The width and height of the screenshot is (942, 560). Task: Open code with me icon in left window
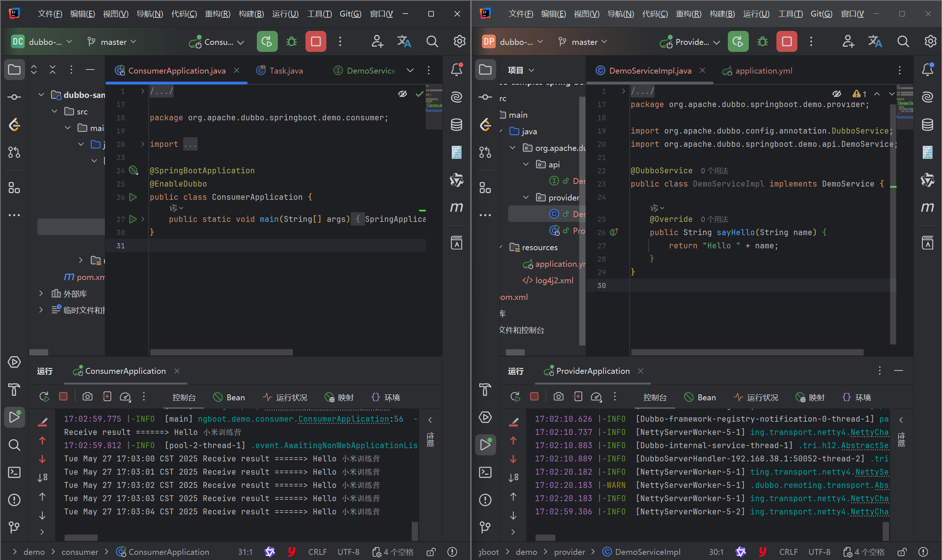[x=377, y=42]
